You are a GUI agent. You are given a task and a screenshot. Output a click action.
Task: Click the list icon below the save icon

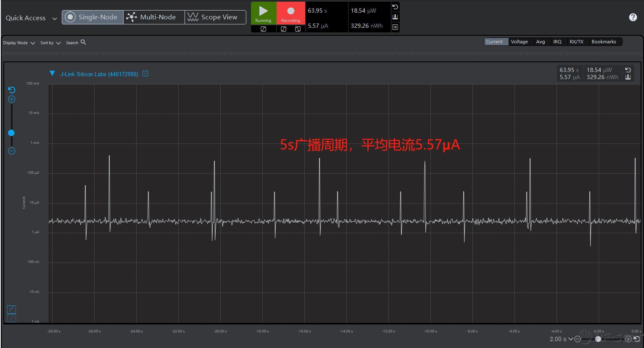395,27
